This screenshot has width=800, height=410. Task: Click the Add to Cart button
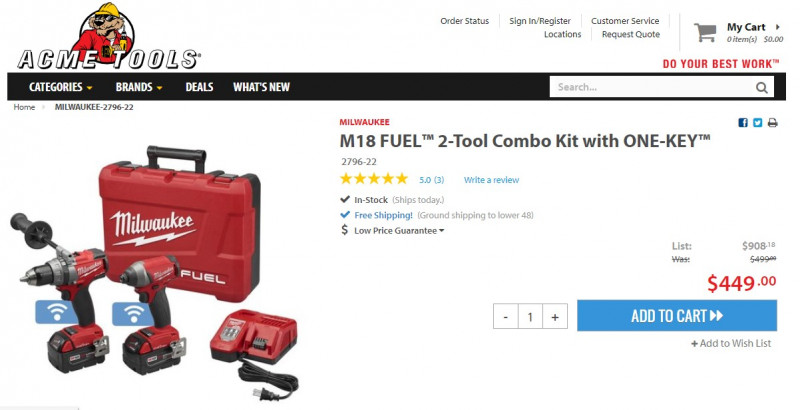coord(677,316)
